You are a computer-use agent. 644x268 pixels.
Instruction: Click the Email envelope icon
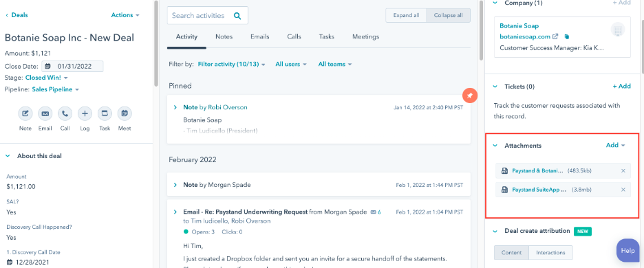point(45,113)
